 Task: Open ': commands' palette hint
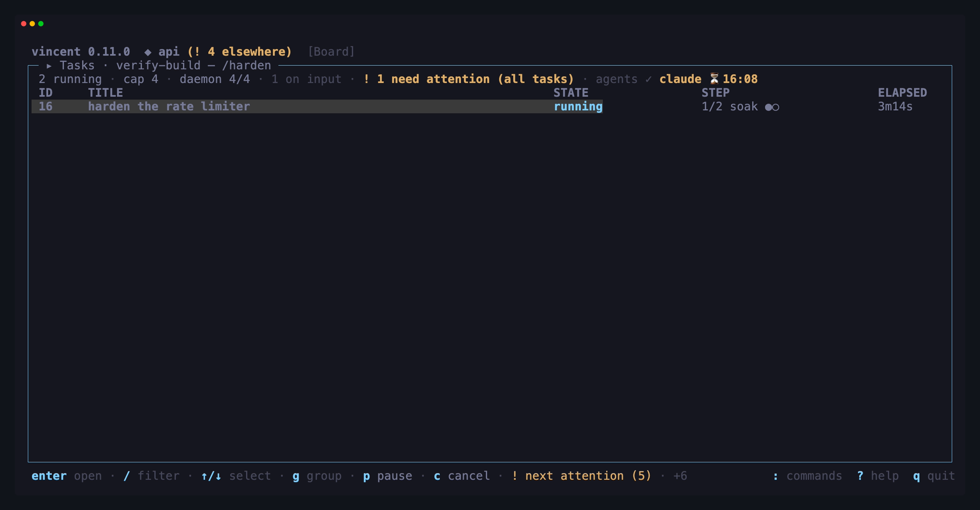(807, 476)
